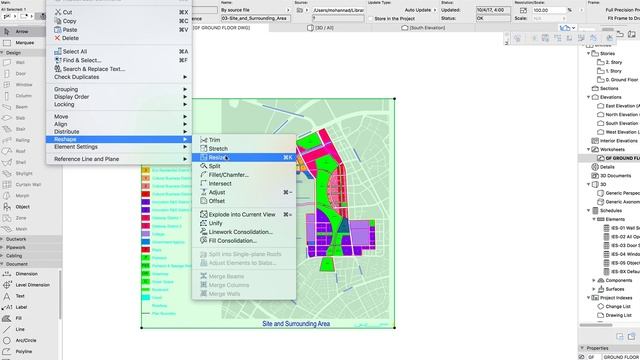Activate the Slab tool icon
Image resolution: width=640 pixels, height=360 pixels.
[x=7, y=118]
